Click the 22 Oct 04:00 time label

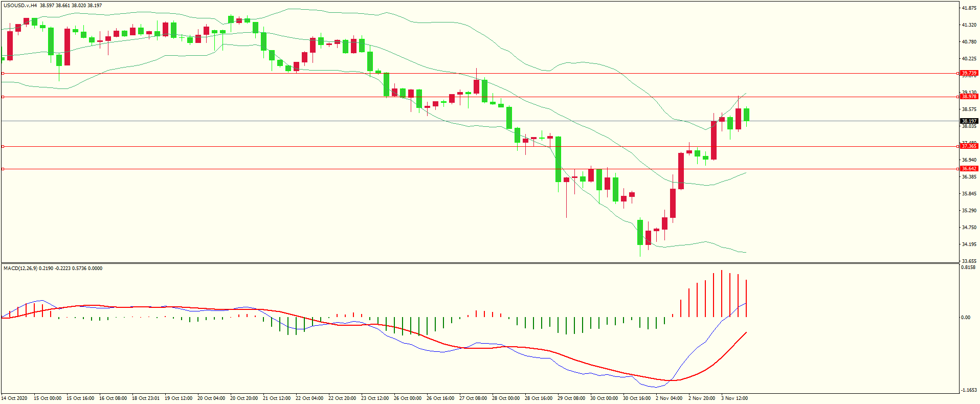tap(309, 398)
